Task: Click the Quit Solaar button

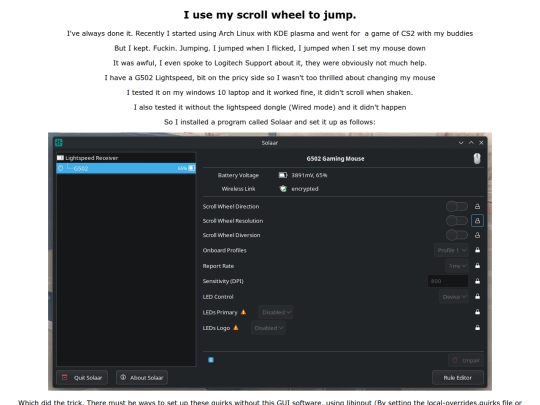Action: click(82, 377)
